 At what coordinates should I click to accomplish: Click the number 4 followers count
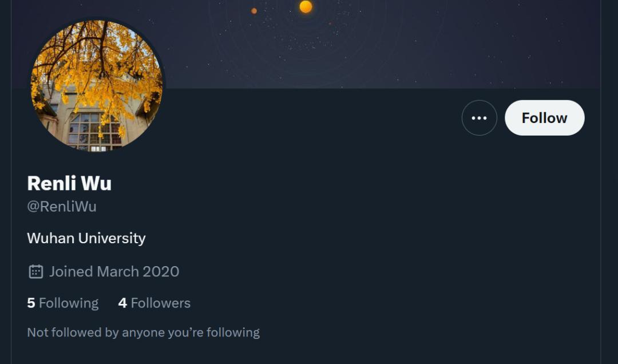click(122, 303)
